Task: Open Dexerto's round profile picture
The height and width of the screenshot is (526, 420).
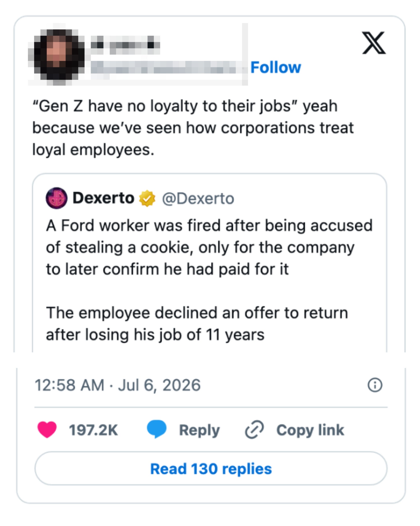Action: (x=57, y=198)
